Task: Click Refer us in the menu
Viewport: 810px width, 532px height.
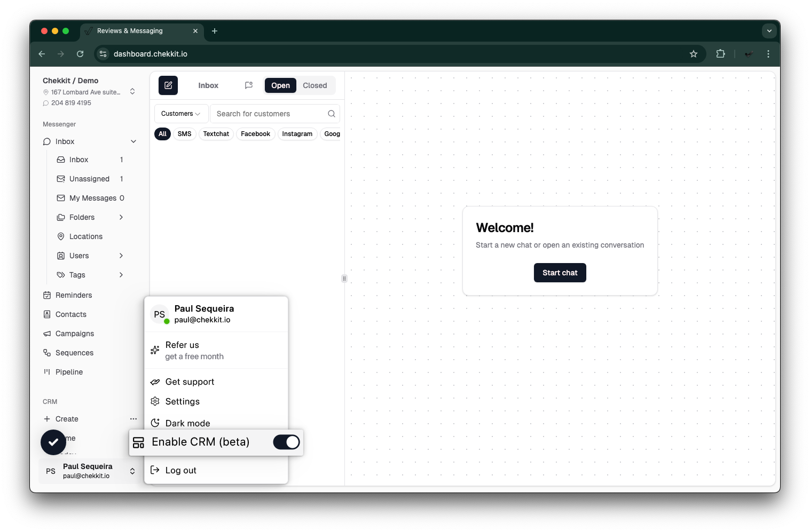Action: 216,351
